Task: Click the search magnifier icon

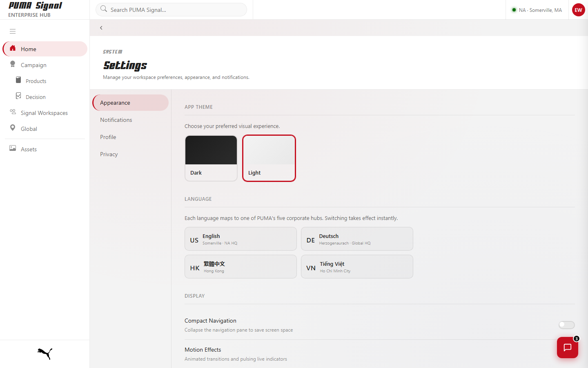Action: point(104,9)
